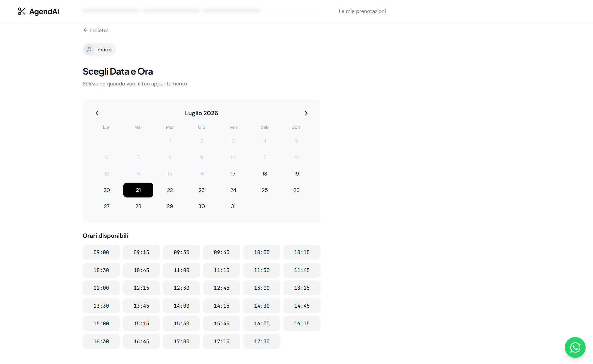Pick the 09:30 time slot
Screen dimensions: 593x364
[181, 252]
